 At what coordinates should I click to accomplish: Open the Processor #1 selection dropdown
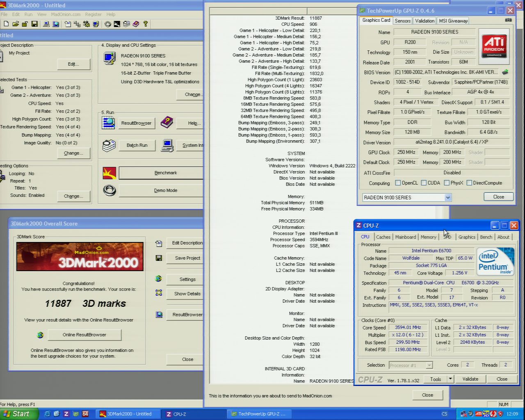click(429, 365)
